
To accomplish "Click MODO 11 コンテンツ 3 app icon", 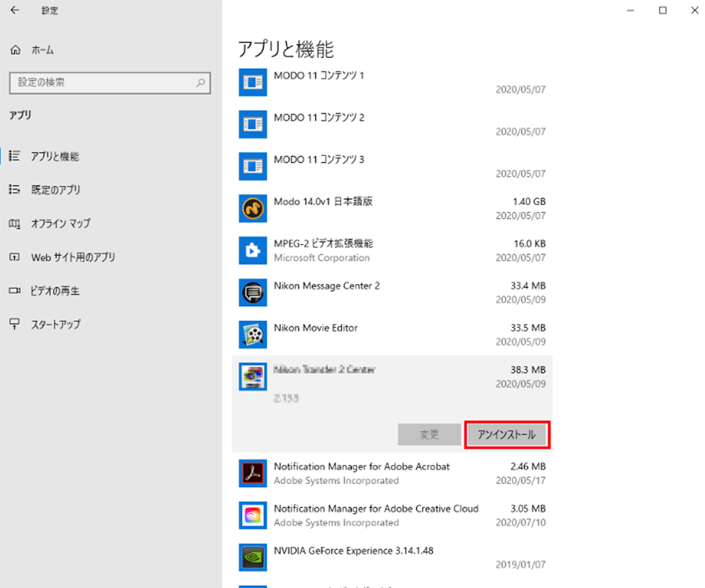I will click(x=253, y=166).
